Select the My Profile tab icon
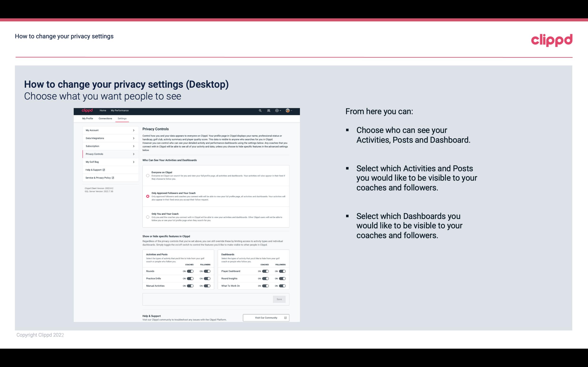This screenshot has height=367, width=588. [88, 119]
